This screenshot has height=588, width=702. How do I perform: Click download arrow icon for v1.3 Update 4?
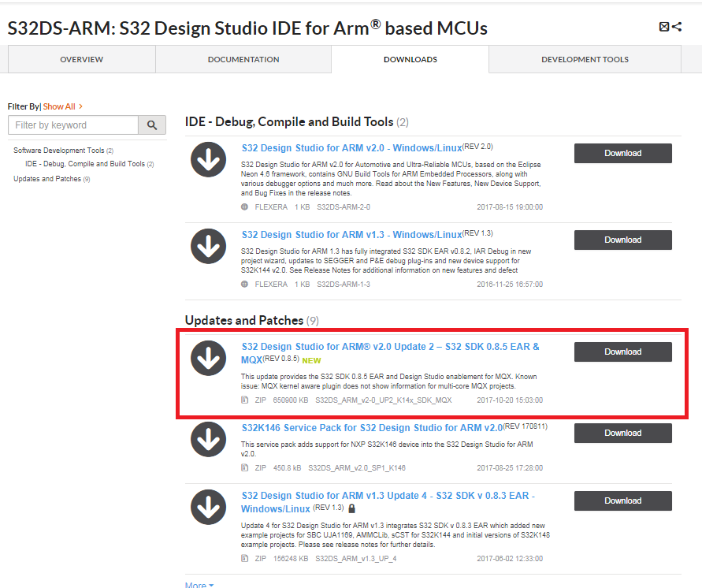tap(208, 507)
